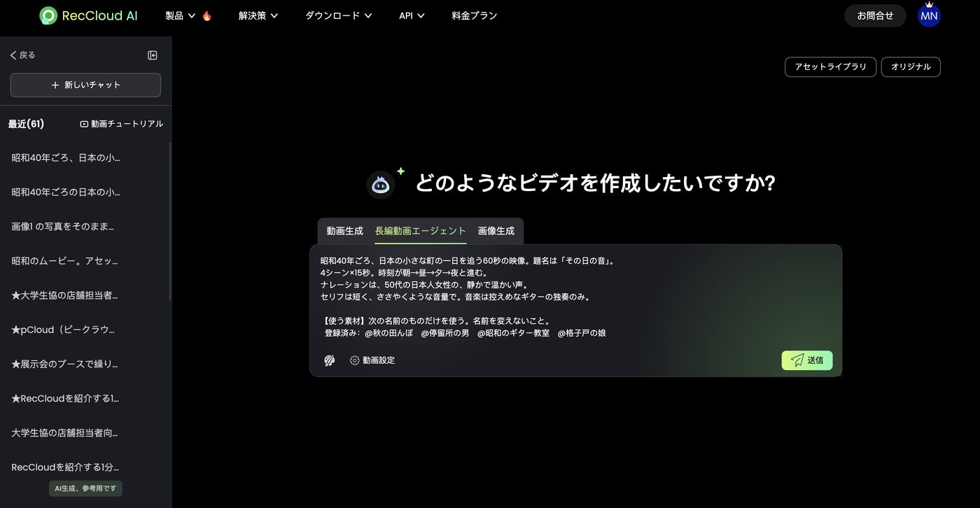Click the robot mascot icon beside the heading
The image size is (980, 508).
[381, 185]
